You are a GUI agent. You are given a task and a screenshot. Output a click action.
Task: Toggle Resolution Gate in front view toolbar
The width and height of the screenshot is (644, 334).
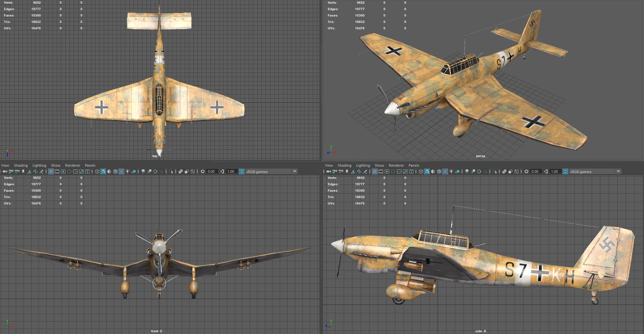point(63,172)
